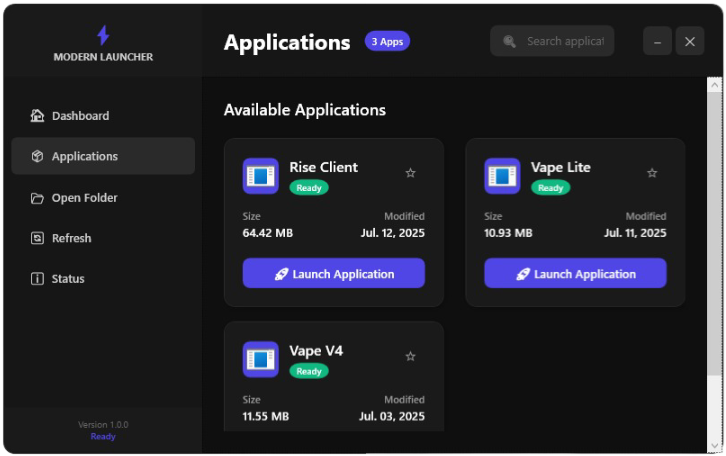Click the Ready badge under Vape Lite
This screenshot has width=726, height=456.
[551, 187]
